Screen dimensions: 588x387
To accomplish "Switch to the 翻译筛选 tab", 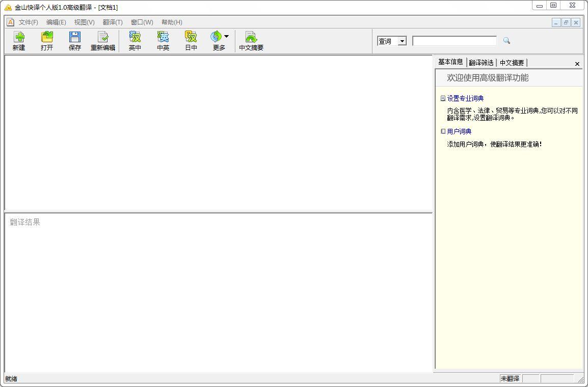I will click(481, 63).
